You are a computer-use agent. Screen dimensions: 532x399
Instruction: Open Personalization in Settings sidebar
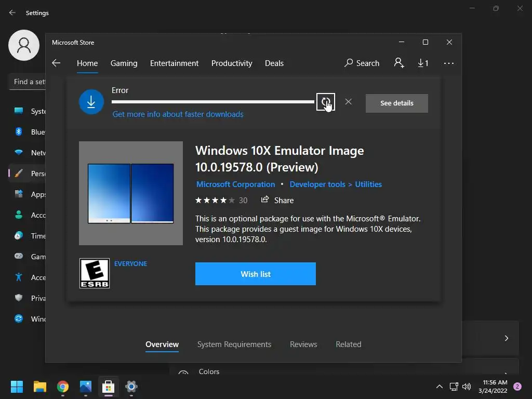28,174
